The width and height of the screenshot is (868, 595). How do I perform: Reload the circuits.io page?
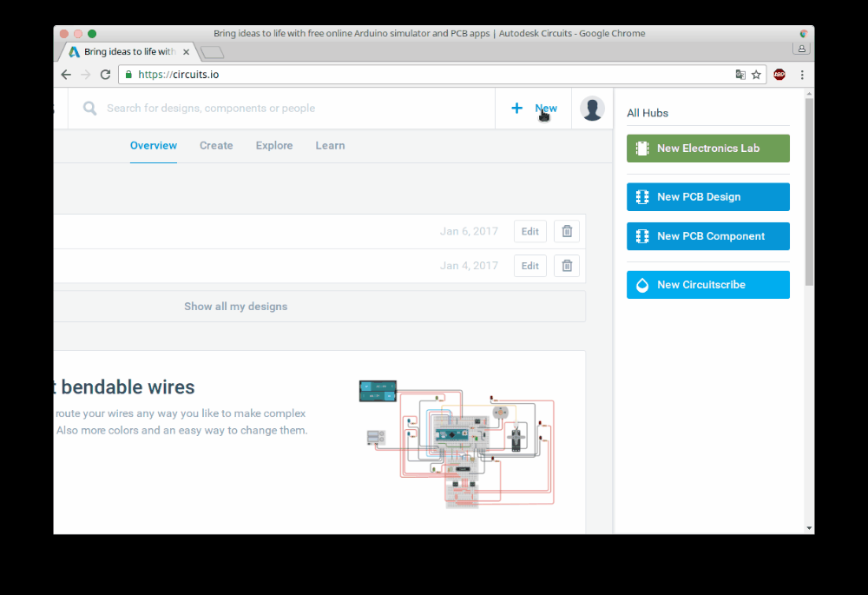(105, 75)
